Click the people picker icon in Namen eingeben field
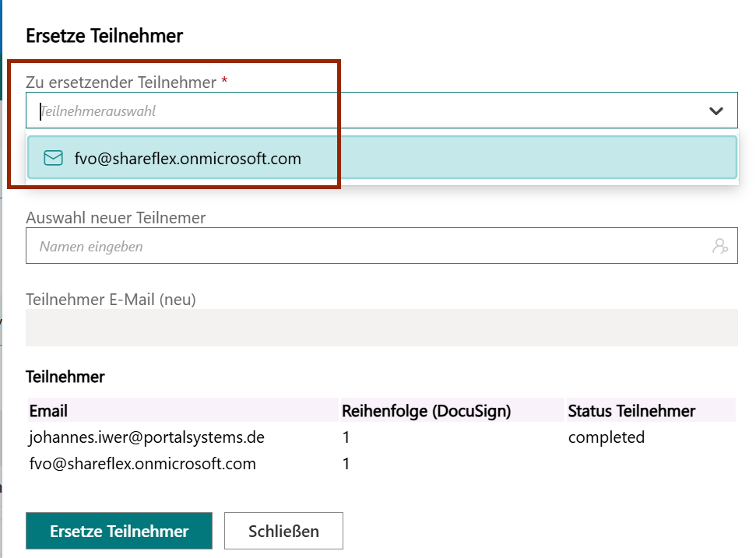This screenshot has width=756, height=558. (x=719, y=247)
